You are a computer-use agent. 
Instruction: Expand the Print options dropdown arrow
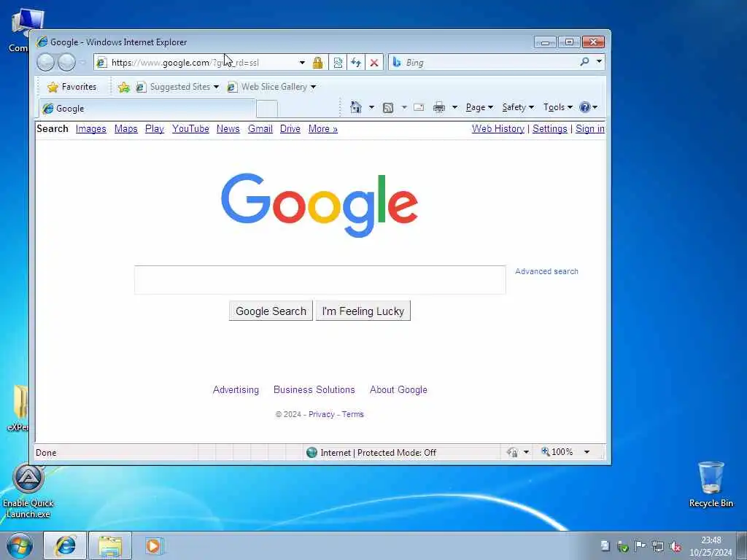tap(454, 107)
